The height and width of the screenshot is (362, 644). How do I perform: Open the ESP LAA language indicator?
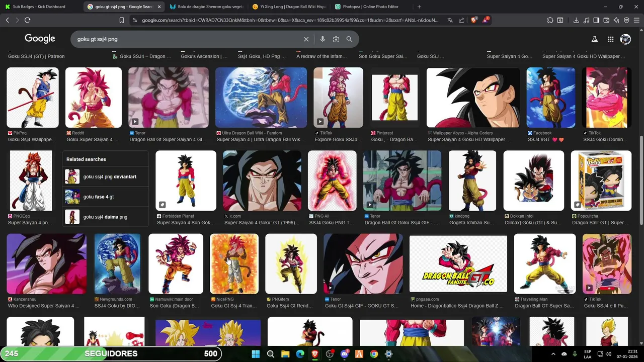pos(588,354)
